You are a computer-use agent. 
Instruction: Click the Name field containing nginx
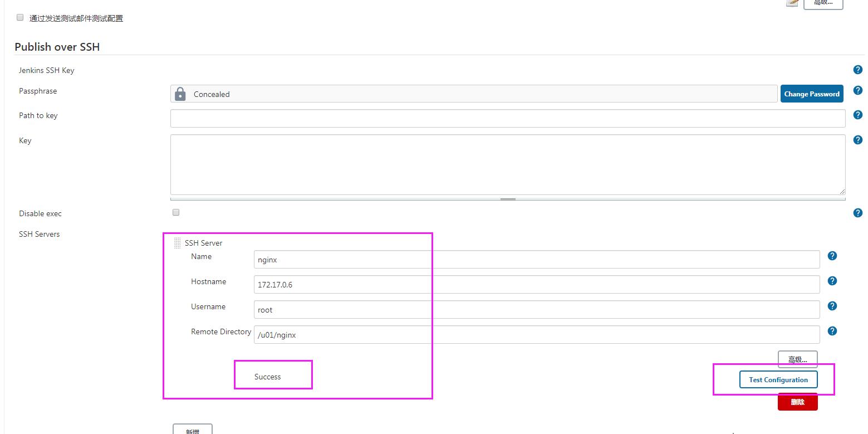(537, 259)
